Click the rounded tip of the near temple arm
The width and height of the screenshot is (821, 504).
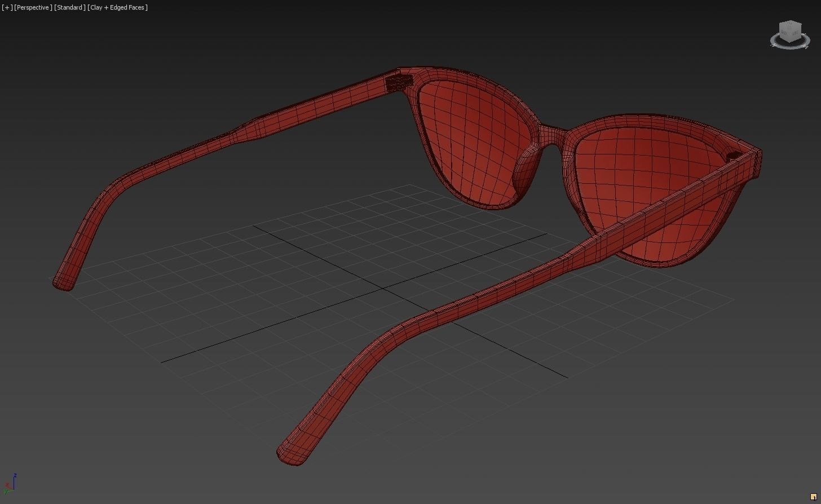click(x=292, y=454)
